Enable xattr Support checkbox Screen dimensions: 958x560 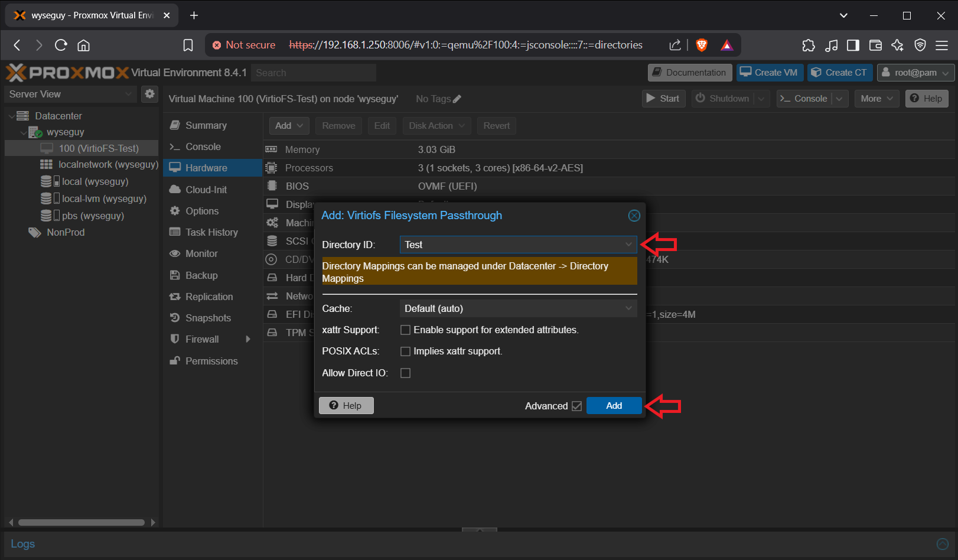[405, 330]
